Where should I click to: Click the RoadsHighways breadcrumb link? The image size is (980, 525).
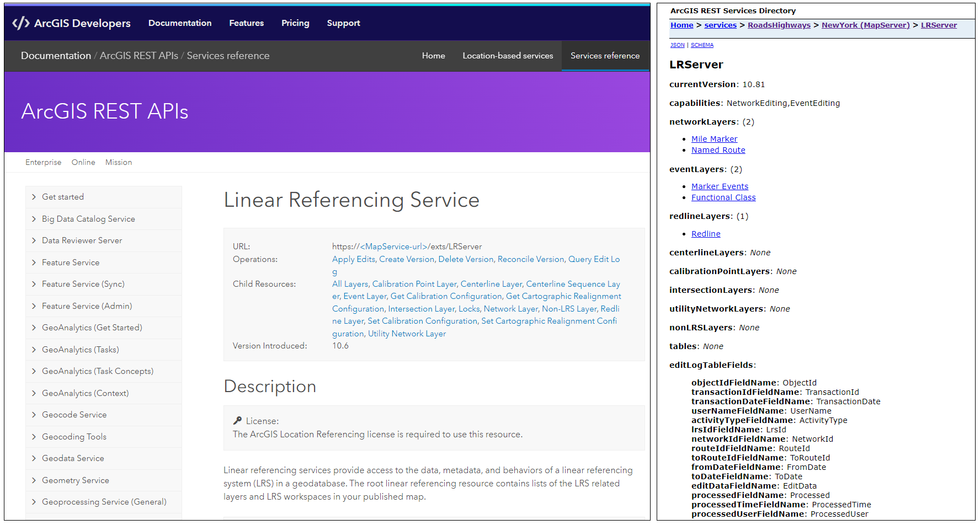(x=779, y=25)
